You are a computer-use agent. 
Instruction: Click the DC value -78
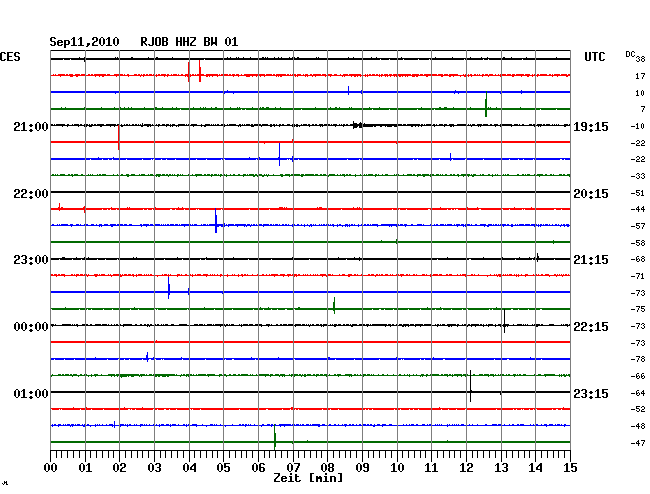tap(638, 359)
